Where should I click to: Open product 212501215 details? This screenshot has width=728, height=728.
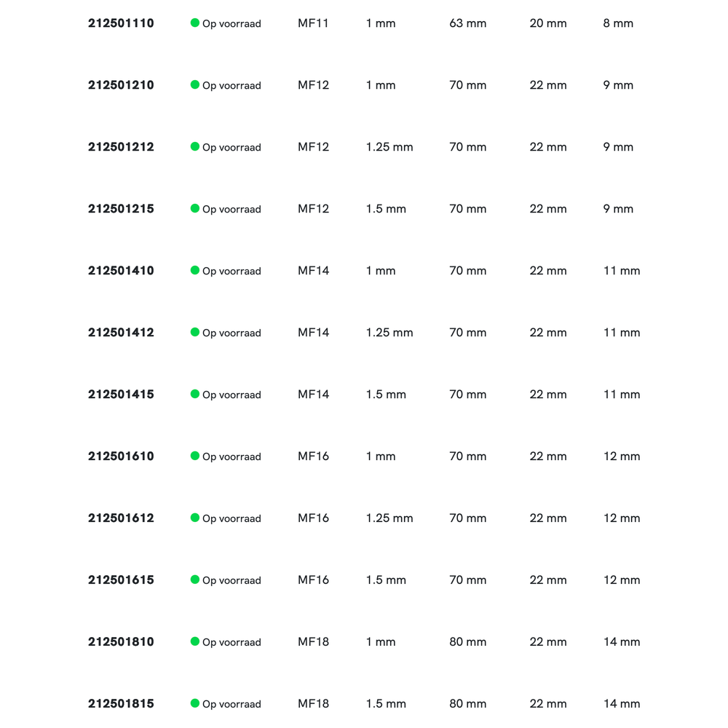(x=121, y=209)
